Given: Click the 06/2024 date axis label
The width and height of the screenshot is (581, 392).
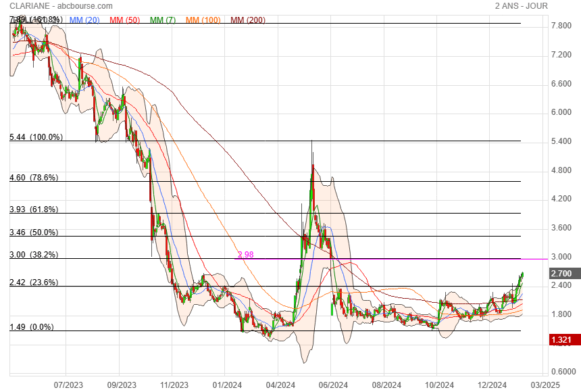Looking at the screenshot, I should pyautogui.click(x=333, y=385).
